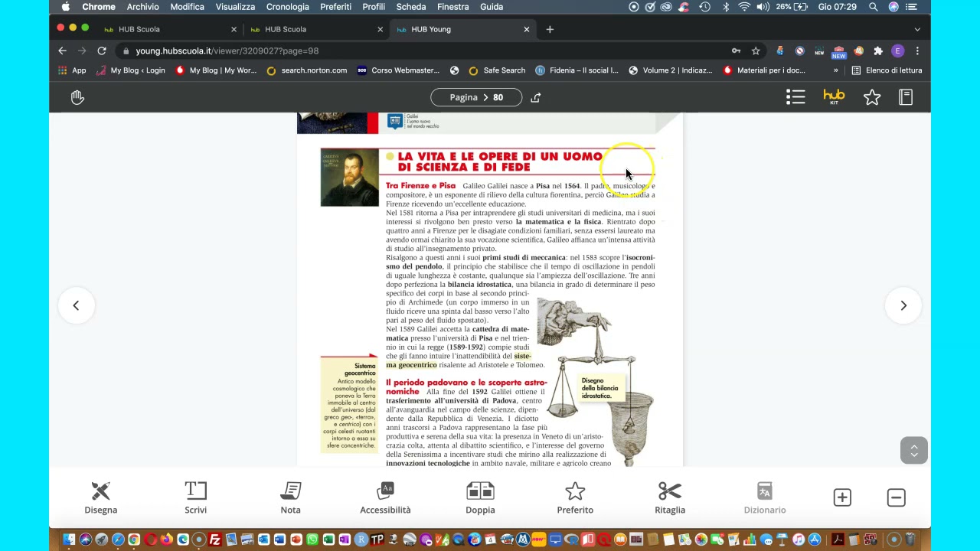Screen dimensions: 980x551
Task: Reload the current page
Action: click(x=101, y=51)
